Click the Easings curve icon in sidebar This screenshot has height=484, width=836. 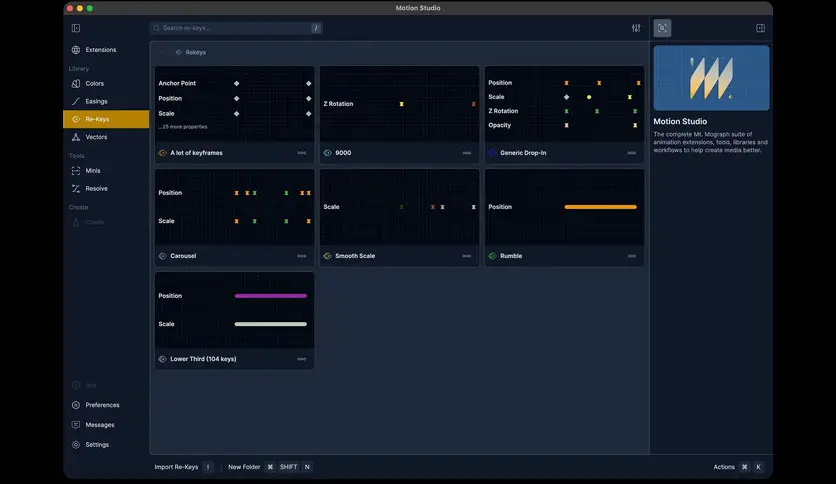click(76, 101)
